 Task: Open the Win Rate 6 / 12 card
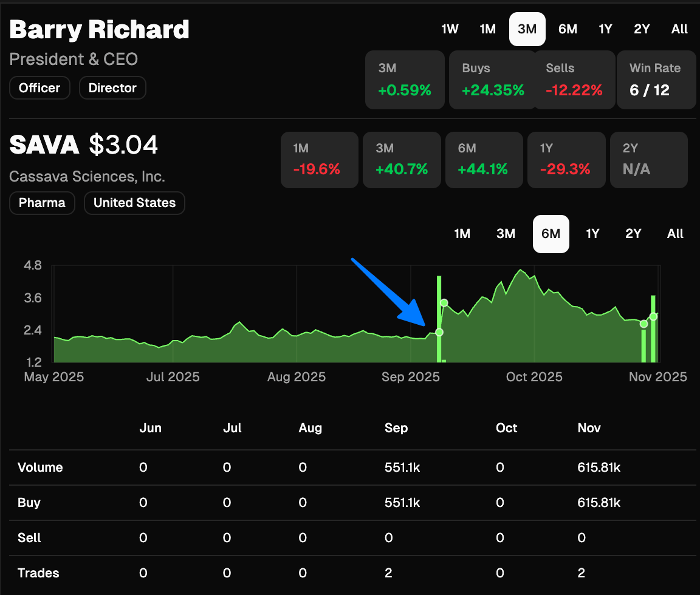click(656, 80)
